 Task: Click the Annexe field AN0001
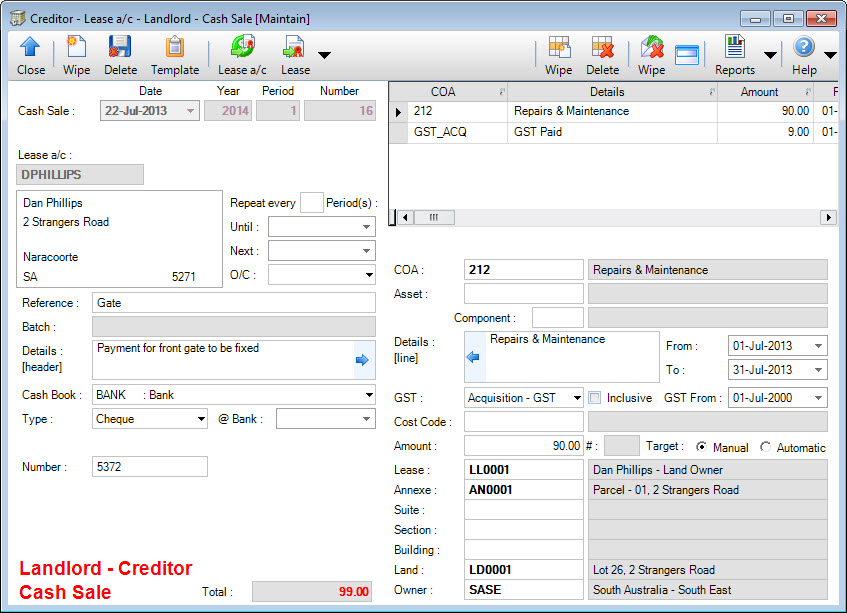(523, 490)
